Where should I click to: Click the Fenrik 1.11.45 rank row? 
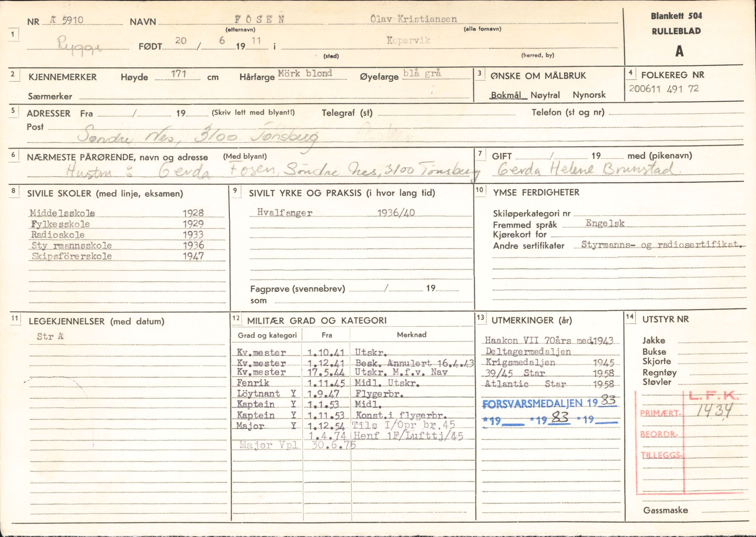pyautogui.click(x=328, y=383)
